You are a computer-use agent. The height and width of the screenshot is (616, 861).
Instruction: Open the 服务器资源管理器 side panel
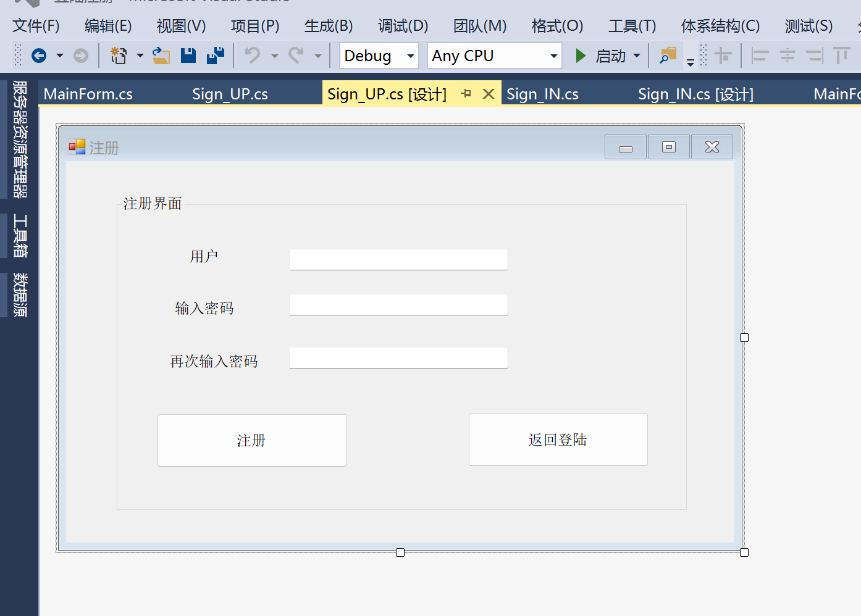(x=20, y=139)
